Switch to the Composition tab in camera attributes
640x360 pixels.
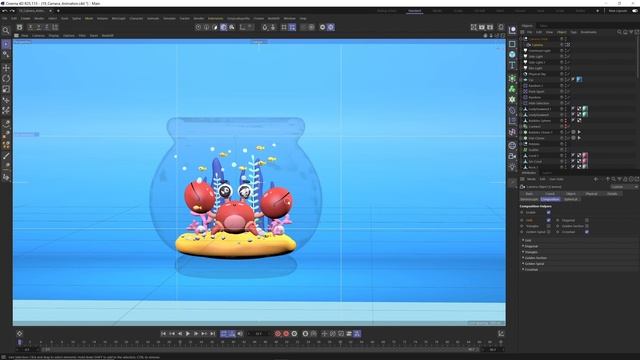550,199
